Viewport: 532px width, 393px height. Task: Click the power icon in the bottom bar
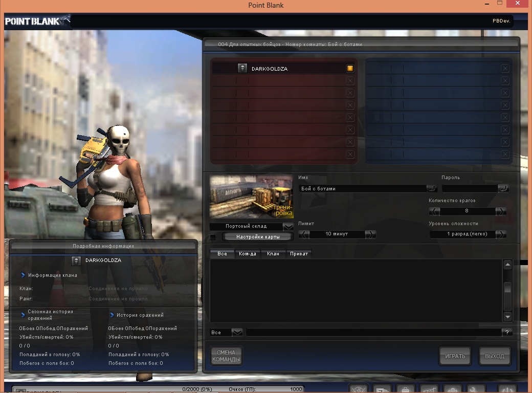(x=507, y=389)
